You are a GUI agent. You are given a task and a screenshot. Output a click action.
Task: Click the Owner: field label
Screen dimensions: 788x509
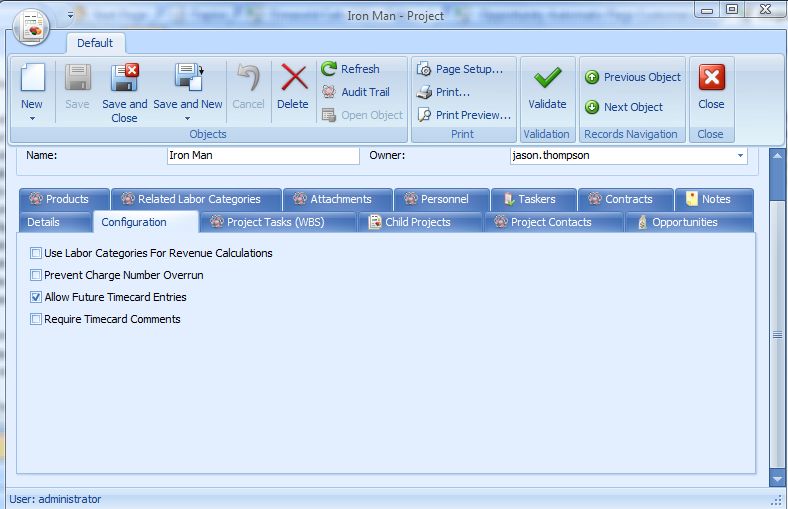pyautogui.click(x=387, y=156)
